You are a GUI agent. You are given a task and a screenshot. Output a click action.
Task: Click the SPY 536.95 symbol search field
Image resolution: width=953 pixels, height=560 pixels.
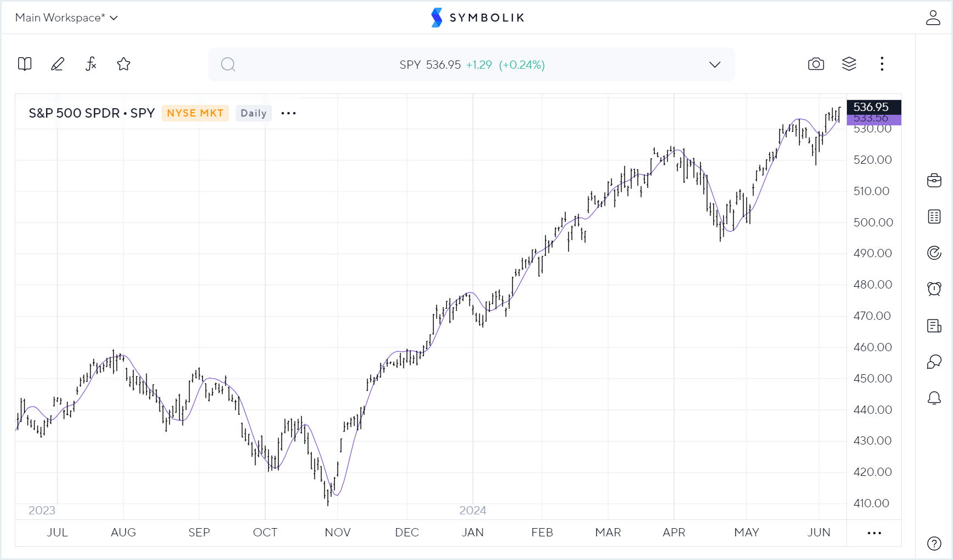pos(472,65)
